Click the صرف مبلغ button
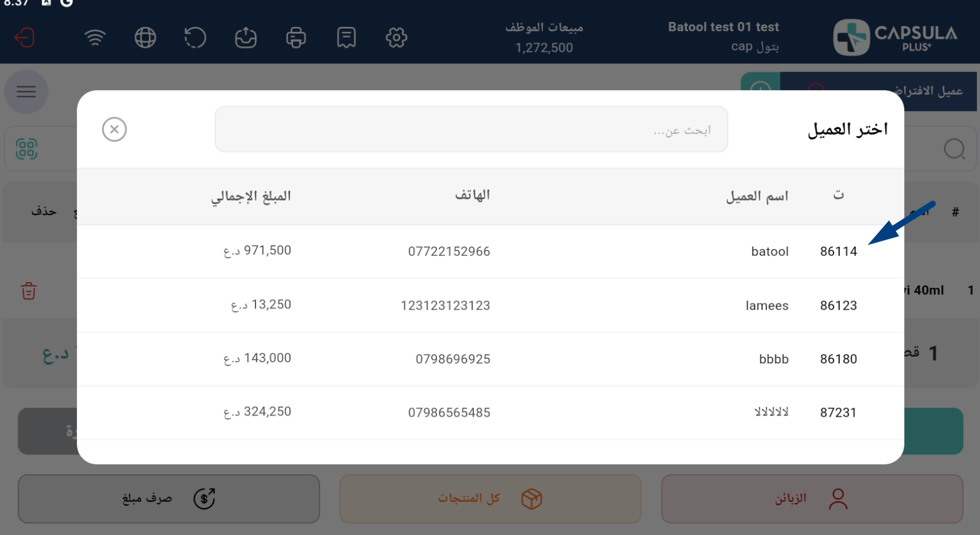980x535 pixels. (x=168, y=499)
